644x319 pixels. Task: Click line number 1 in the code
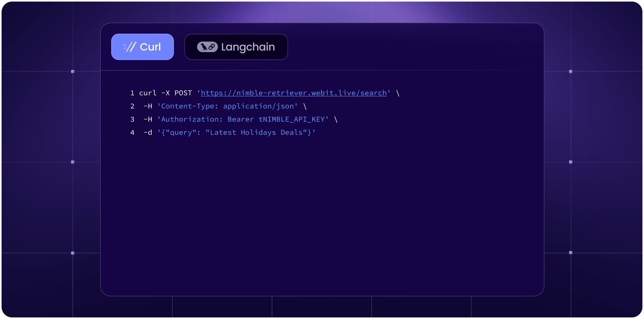point(132,93)
